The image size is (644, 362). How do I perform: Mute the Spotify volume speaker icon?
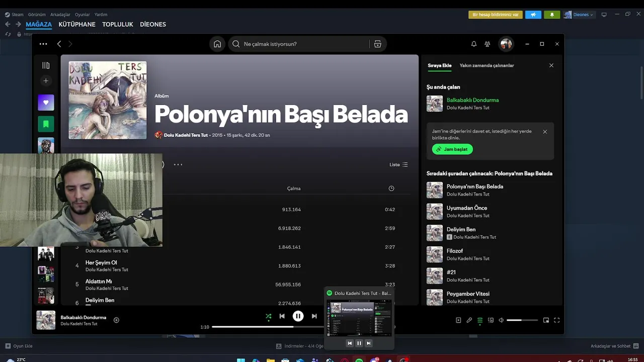[x=501, y=320]
